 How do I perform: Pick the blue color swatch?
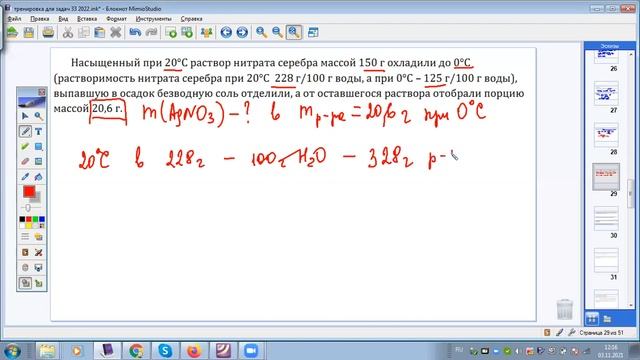pyautogui.click(x=42, y=220)
